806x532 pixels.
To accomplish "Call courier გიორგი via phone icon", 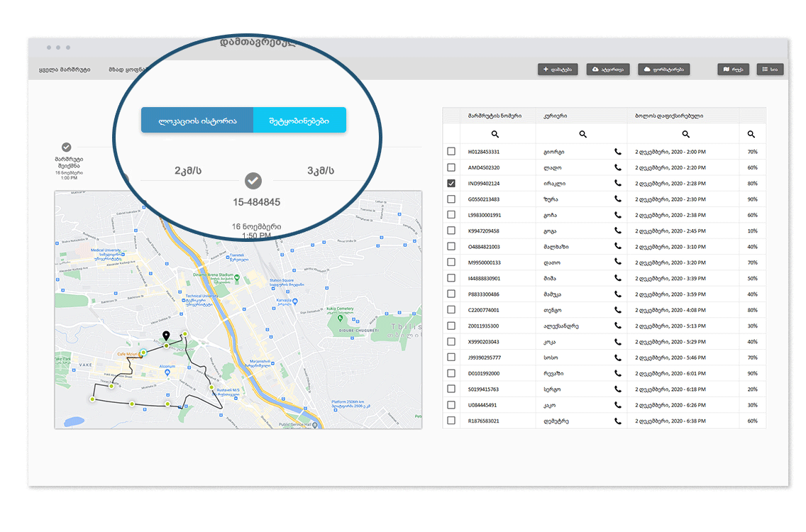I will [617, 152].
